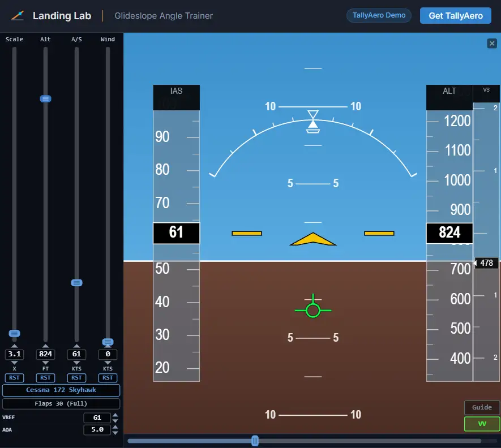Decrease Scale with its down arrow

[x=14, y=363]
